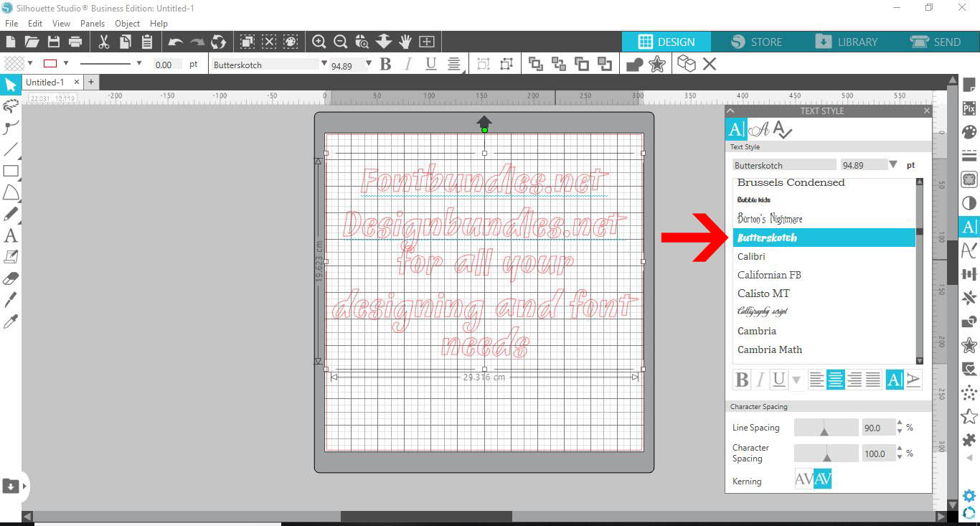980x526 pixels.
Task: Open the Object menu
Action: 128,23
